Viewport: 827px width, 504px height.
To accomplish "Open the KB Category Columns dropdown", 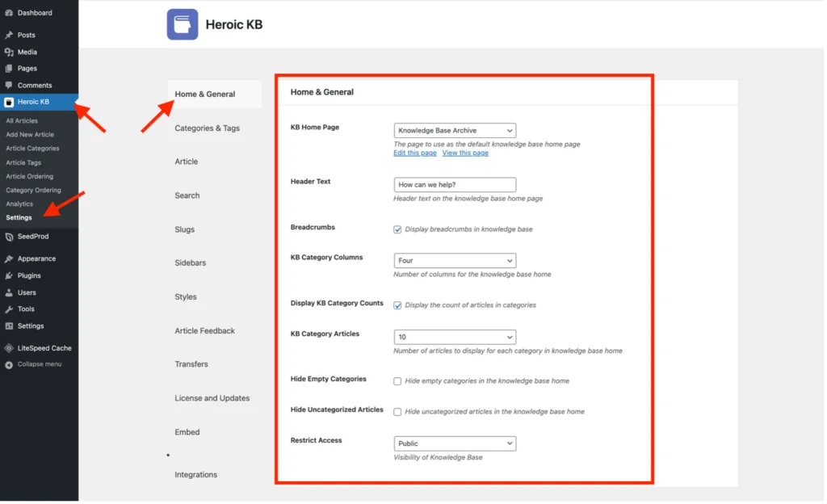I will (x=455, y=260).
